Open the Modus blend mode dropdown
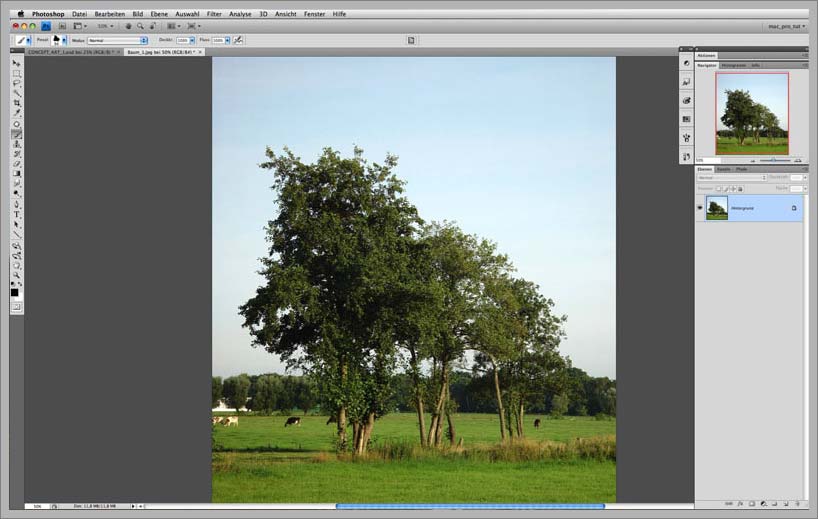Viewport: 818px width, 519px height. 117,40
